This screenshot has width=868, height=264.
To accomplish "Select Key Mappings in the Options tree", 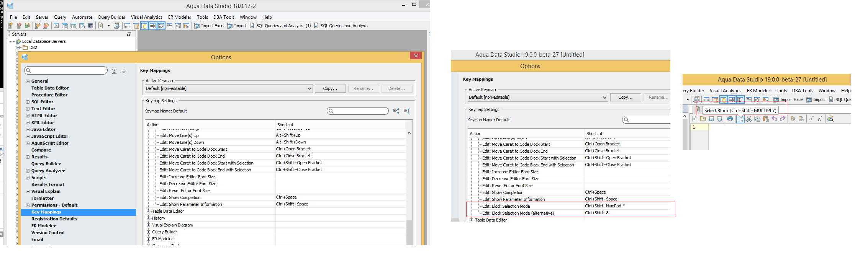I will point(78,212).
